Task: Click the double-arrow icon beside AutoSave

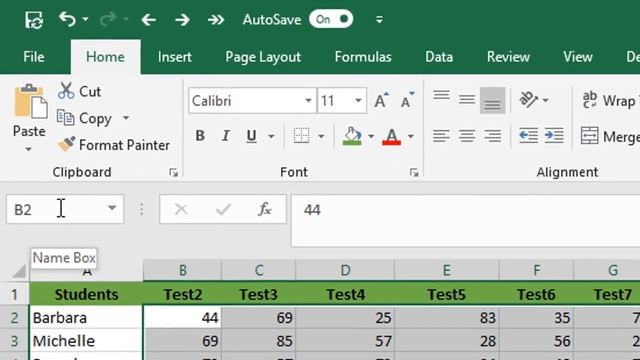Action: coord(216,20)
